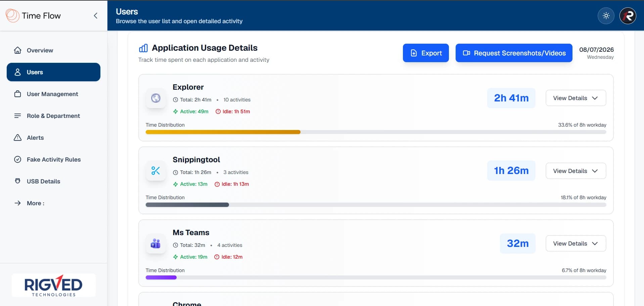The width and height of the screenshot is (644, 306).
Task: Click "18.1% of 8h workday" text
Action: click(584, 198)
